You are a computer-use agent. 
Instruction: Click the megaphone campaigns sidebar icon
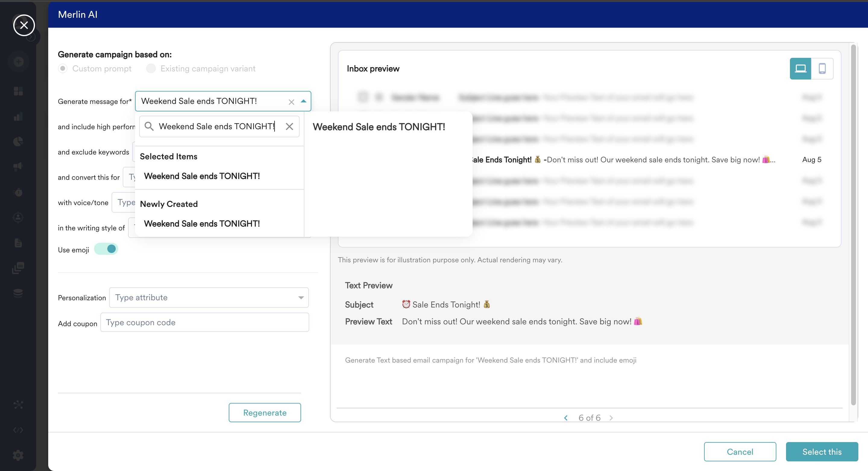click(x=18, y=166)
